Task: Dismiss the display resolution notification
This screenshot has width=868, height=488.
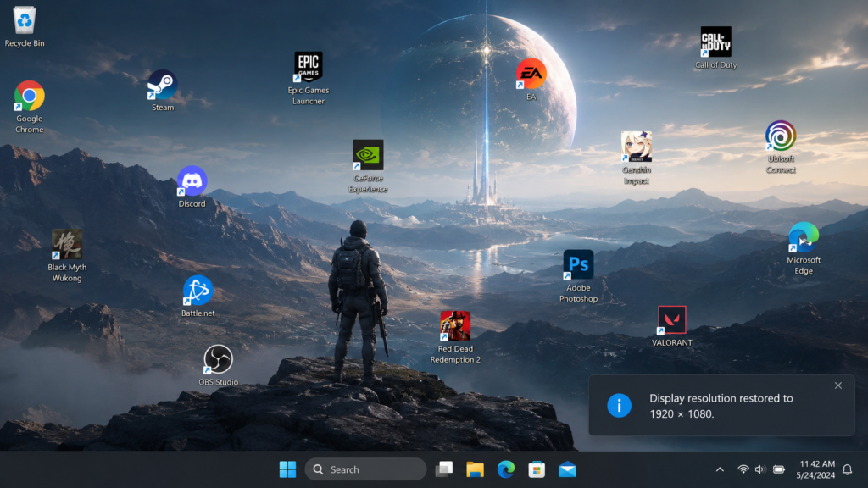Action: click(838, 385)
